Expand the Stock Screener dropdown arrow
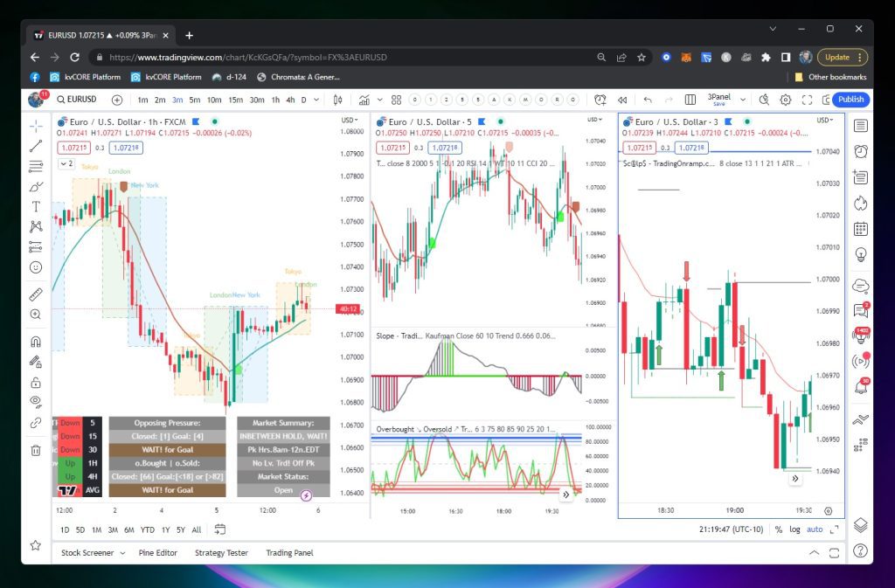Image resolution: width=895 pixels, height=588 pixels. click(x=122, y=553)
